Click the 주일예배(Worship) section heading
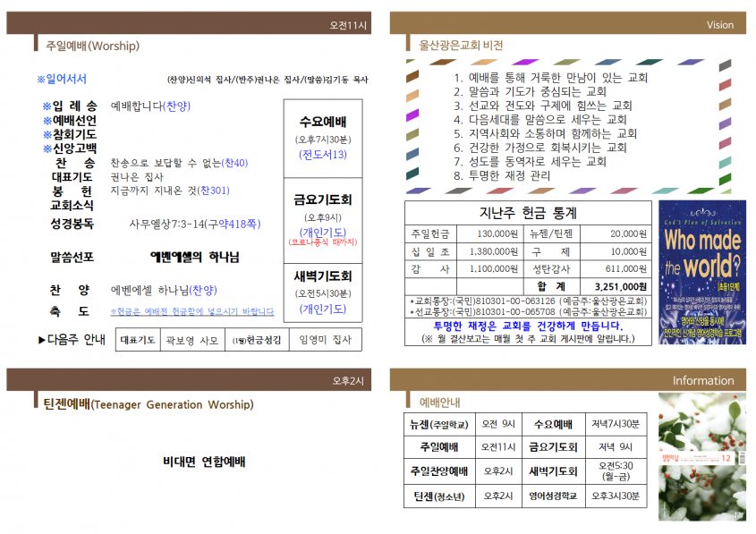The image size is (756, 534). [x=92, y=46]
